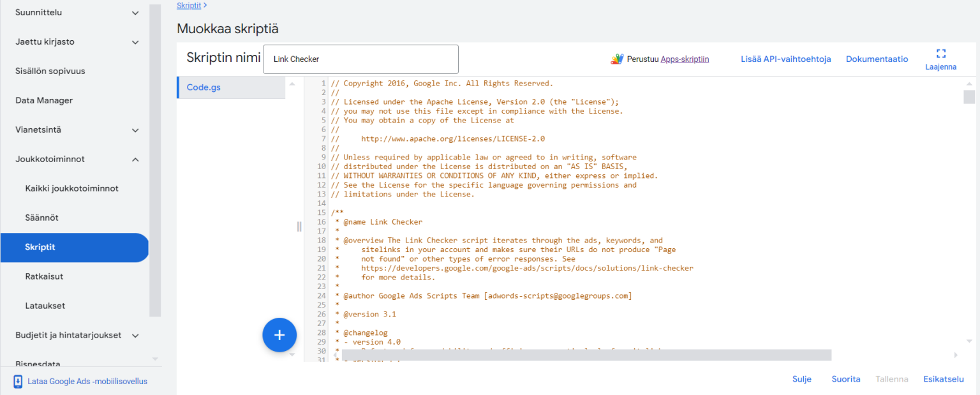Click the Suorita button
980x395 pixels.
[846, 379]
